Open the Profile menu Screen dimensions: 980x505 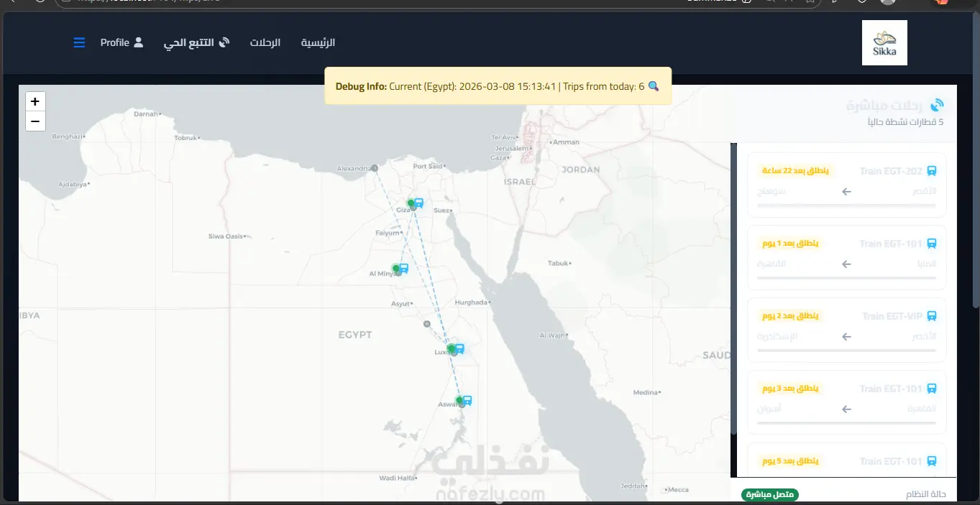point(122,42)
